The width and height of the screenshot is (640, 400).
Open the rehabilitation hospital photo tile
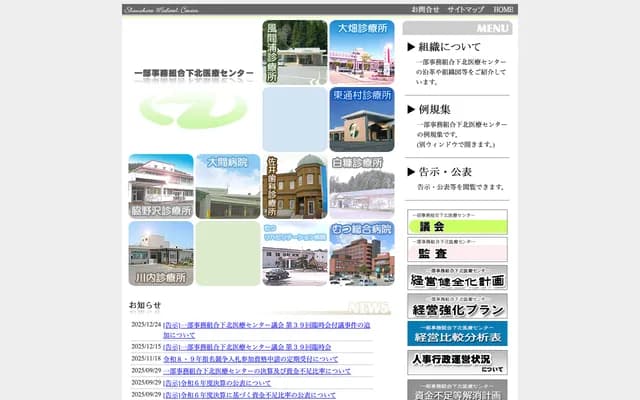pyautogui.click(x=295, y=253)
